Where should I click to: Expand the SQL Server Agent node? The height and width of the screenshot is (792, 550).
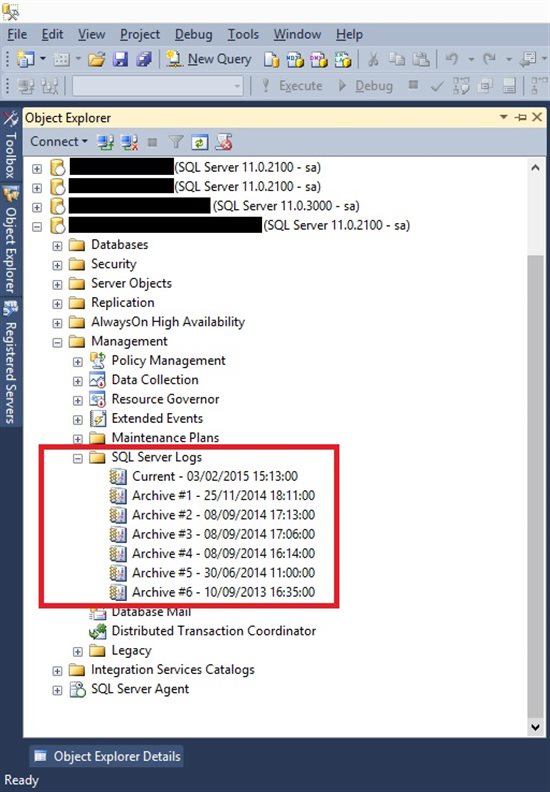point(57,690)
